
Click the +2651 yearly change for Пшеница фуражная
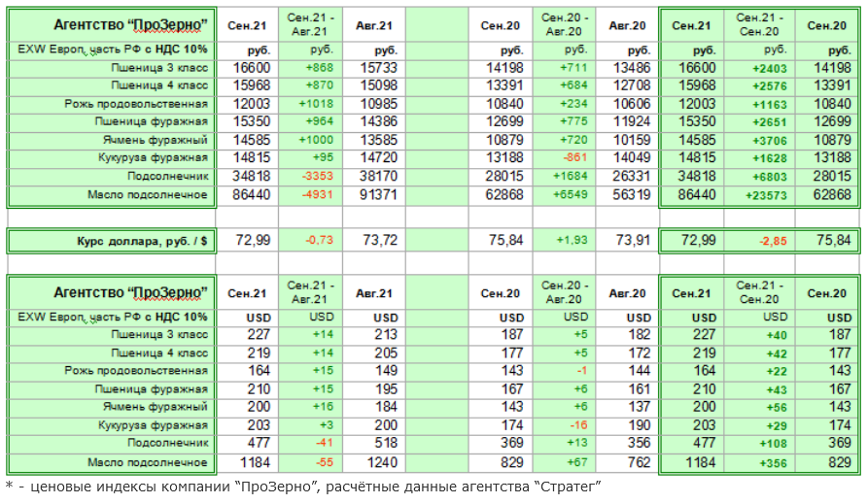[769, 122]
